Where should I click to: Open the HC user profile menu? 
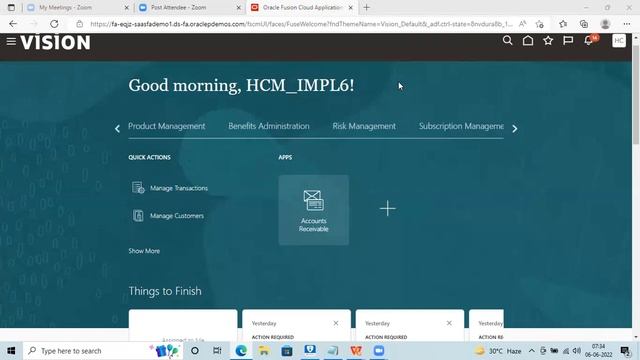(619, 40)
